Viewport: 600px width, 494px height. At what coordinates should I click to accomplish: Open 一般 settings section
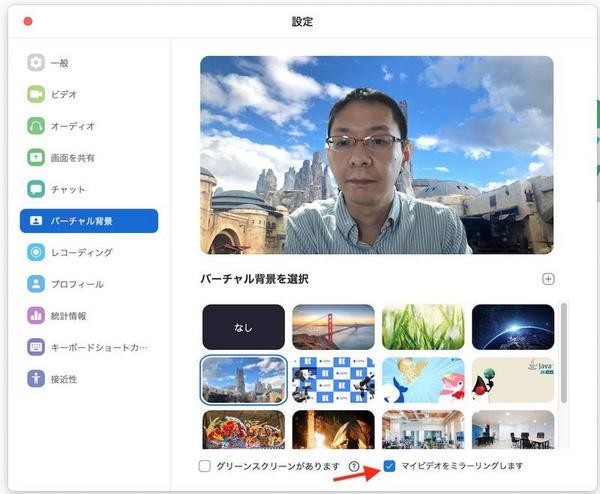coord(60,63)
